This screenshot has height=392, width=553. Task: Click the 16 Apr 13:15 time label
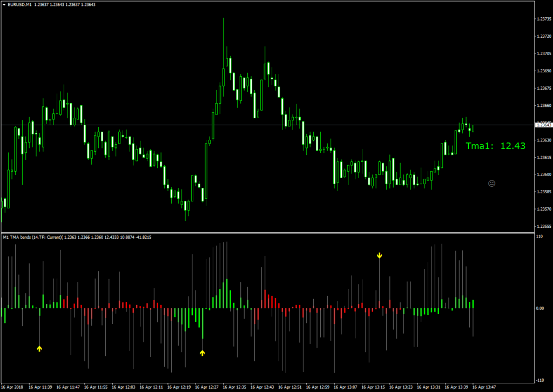374,387
